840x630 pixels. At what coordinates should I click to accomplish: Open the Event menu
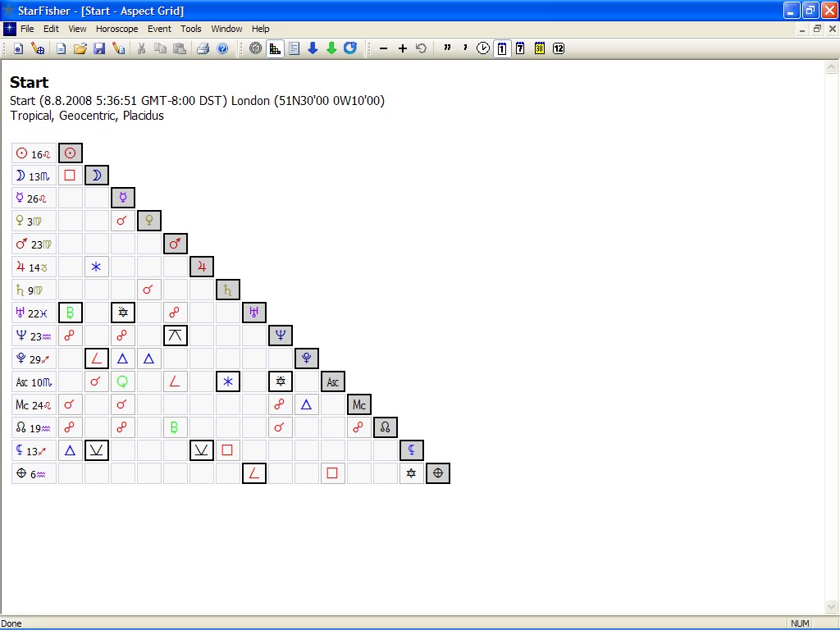point(159,29)
